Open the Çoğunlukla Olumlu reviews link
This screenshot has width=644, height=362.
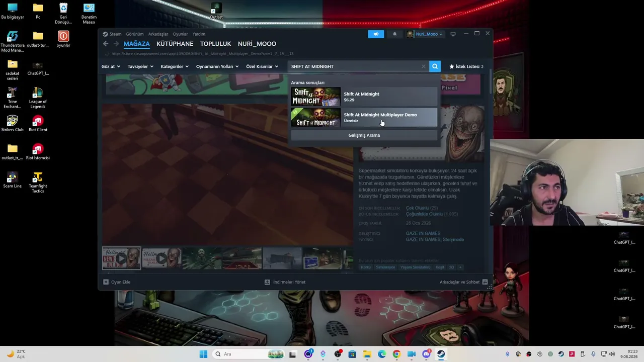pos(425,214)
